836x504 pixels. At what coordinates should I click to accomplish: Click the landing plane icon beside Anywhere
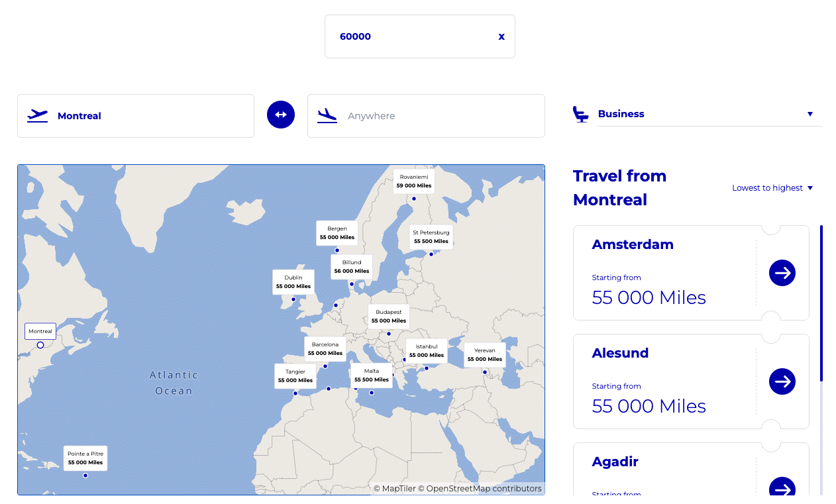click(327, 116)
